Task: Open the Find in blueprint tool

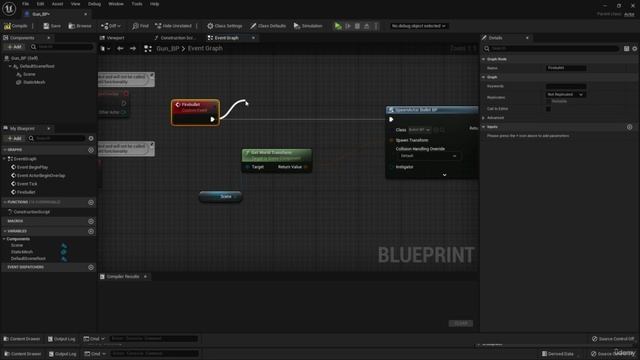Action: click(x=140, y=26)
